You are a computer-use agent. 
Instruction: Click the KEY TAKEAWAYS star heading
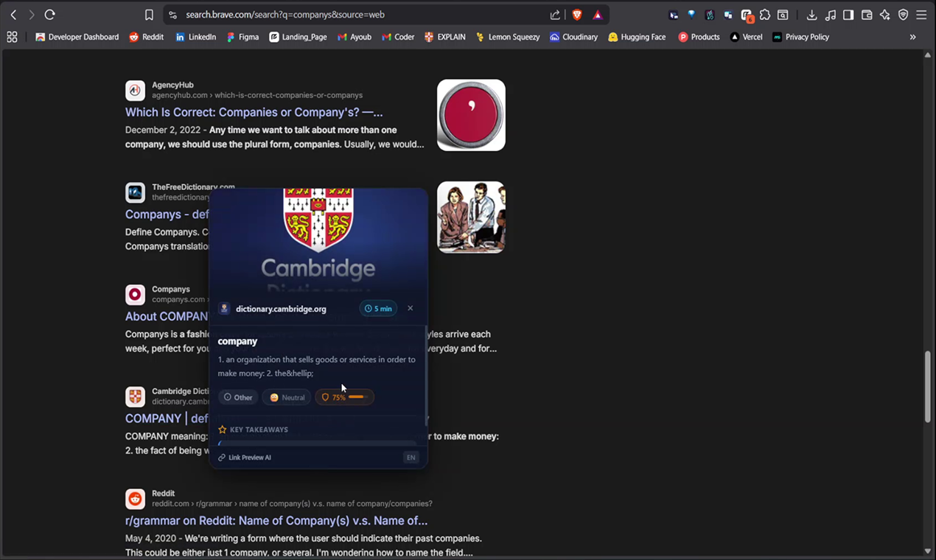253,430
